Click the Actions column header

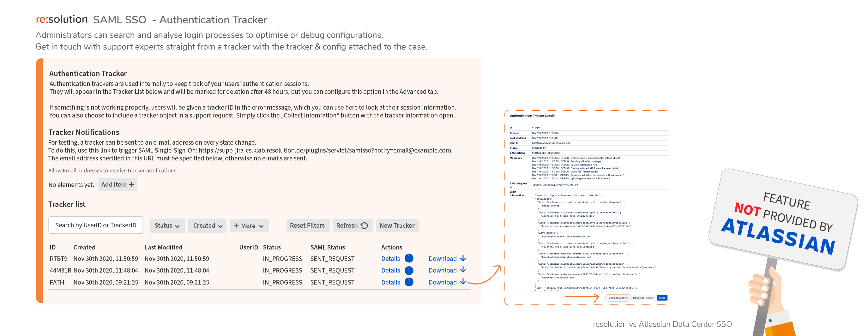(x=392, y=247)
